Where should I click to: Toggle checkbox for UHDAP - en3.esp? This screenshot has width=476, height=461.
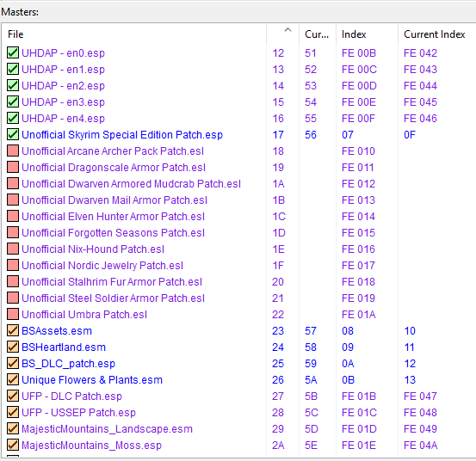(13, 101)
